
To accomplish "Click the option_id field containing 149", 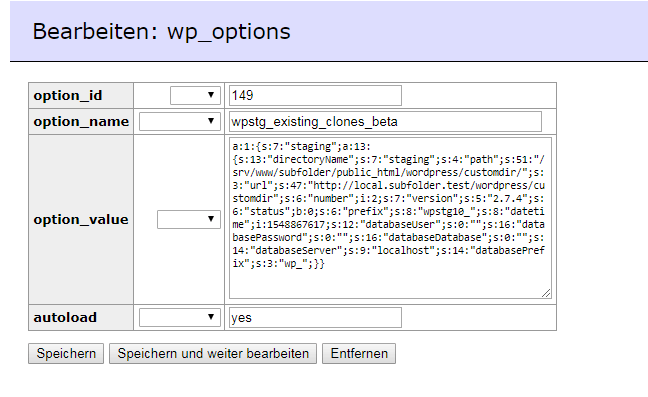I will tap(315, 95).
